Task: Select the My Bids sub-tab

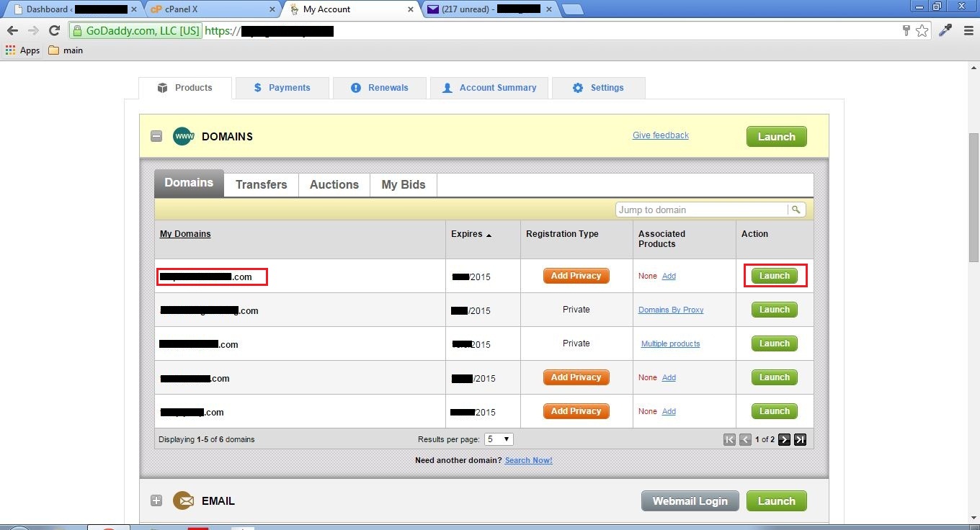Action: (x=404, y=184)
